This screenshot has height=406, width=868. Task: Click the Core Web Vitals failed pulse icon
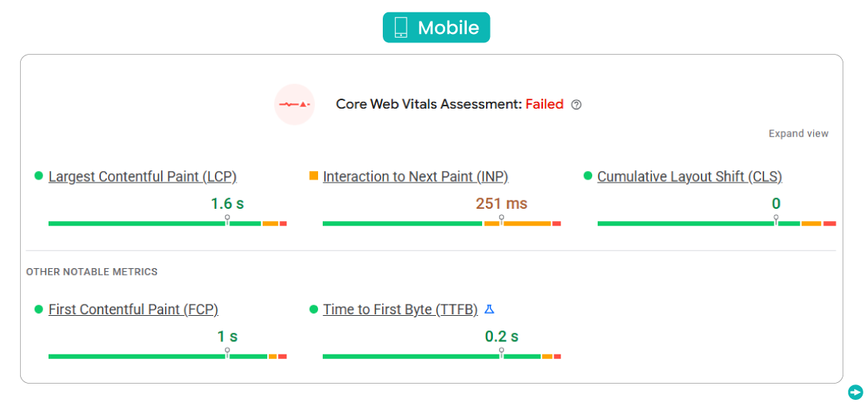click(294, 104)
